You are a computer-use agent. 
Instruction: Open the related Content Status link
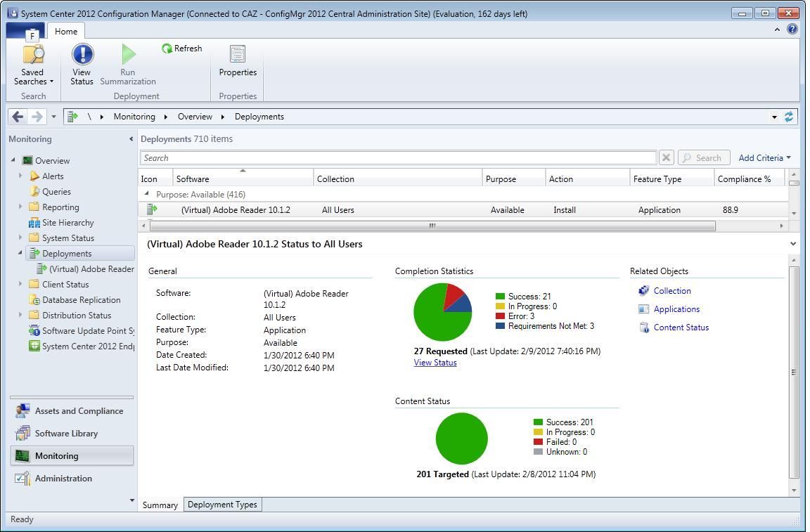click(681, 327)
